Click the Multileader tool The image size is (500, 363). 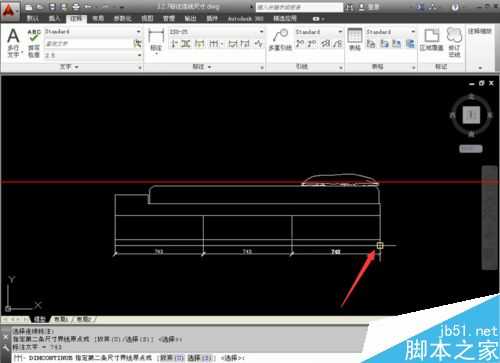(x=280, y=40)
